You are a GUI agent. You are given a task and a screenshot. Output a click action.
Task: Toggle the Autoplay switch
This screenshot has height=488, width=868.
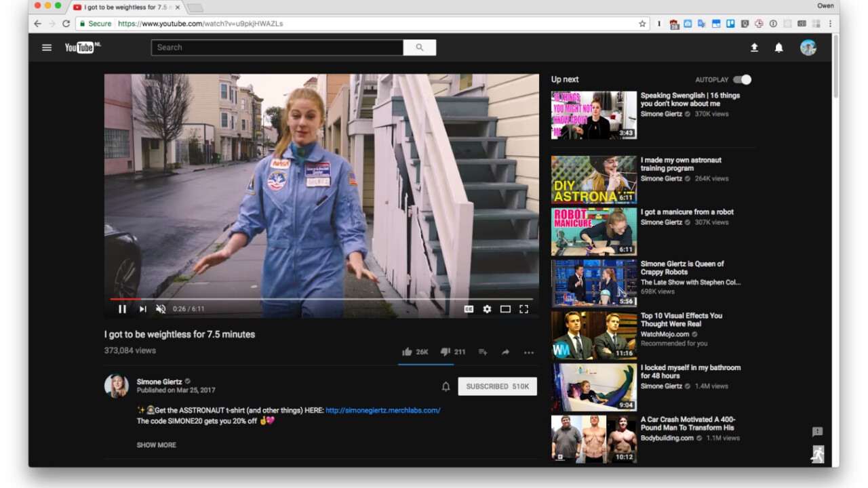click(x=743, y=79)
